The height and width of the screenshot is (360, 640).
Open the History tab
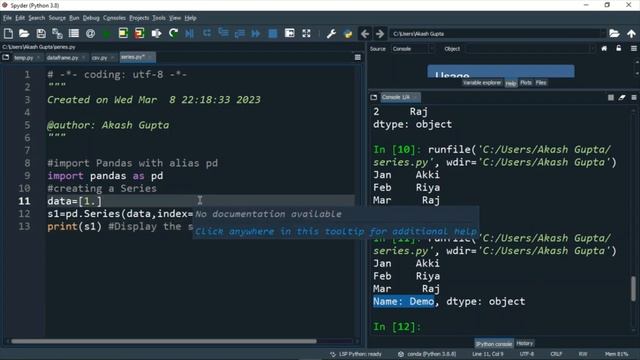tap(524, 344)
